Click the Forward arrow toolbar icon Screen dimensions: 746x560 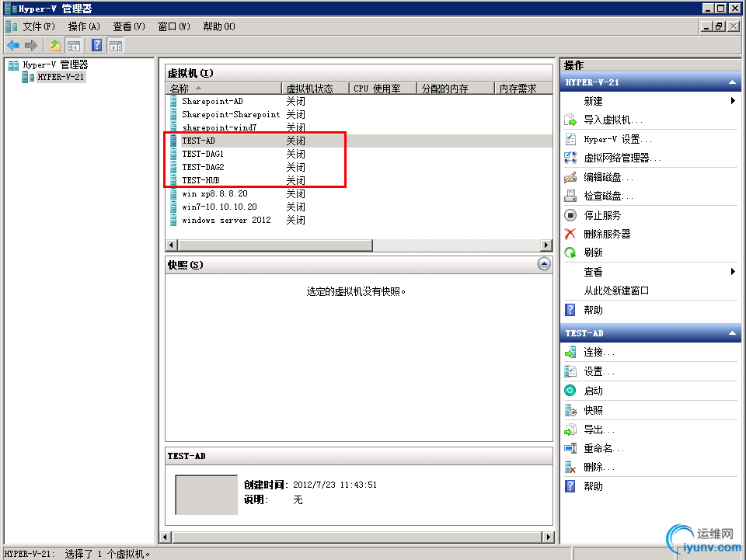(31, 46)
